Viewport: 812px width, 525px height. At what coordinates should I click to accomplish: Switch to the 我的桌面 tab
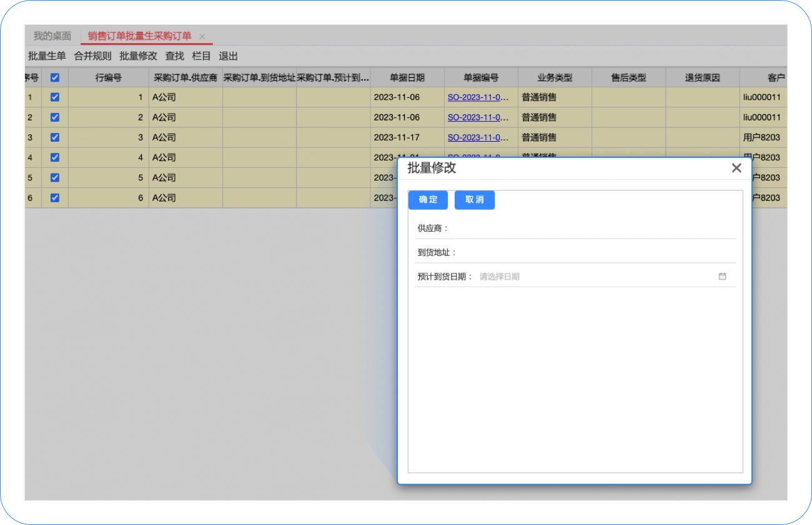(x=52, y=36)
